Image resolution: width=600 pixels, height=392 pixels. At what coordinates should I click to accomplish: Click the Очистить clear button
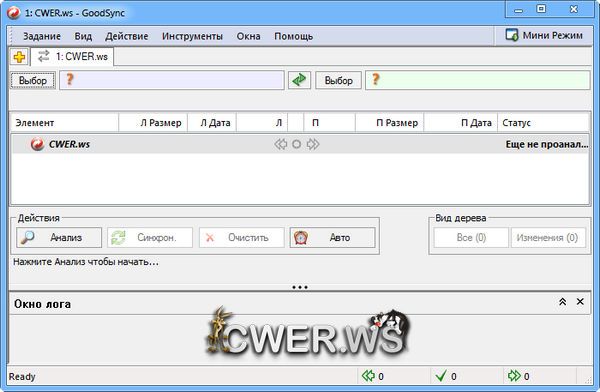pyautogui.click(x=241, y=238)
